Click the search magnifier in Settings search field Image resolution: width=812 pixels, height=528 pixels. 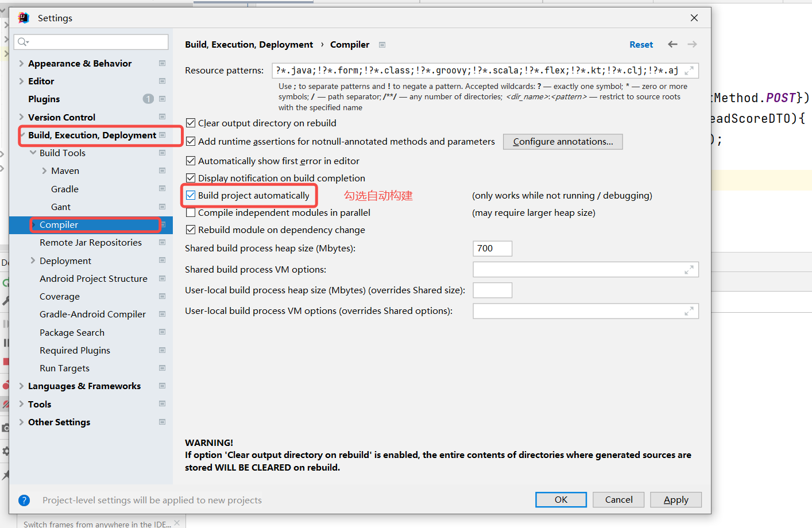pos(23,42)
